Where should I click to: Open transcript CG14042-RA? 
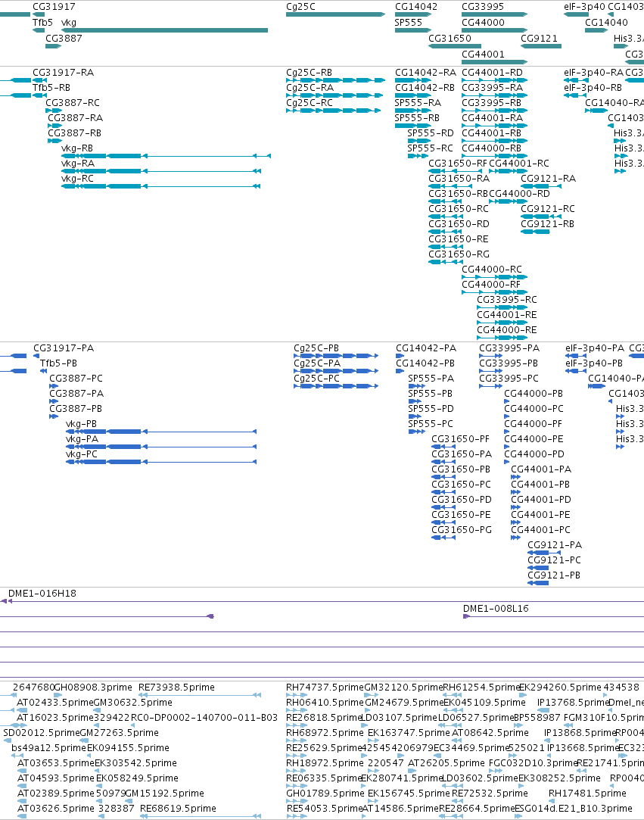425,73
